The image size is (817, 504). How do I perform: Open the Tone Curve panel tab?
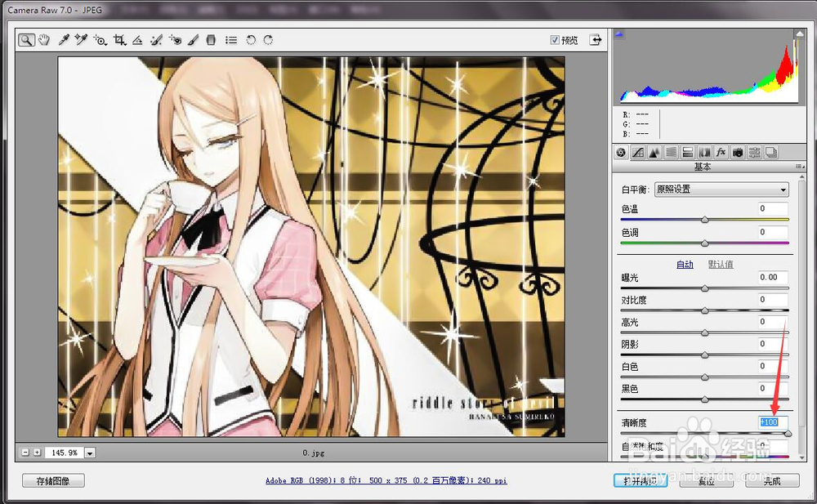coord(638,152)
